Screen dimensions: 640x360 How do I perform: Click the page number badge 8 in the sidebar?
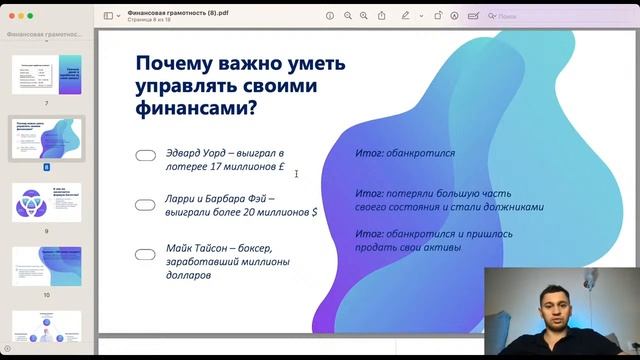(x=47, y=167)
